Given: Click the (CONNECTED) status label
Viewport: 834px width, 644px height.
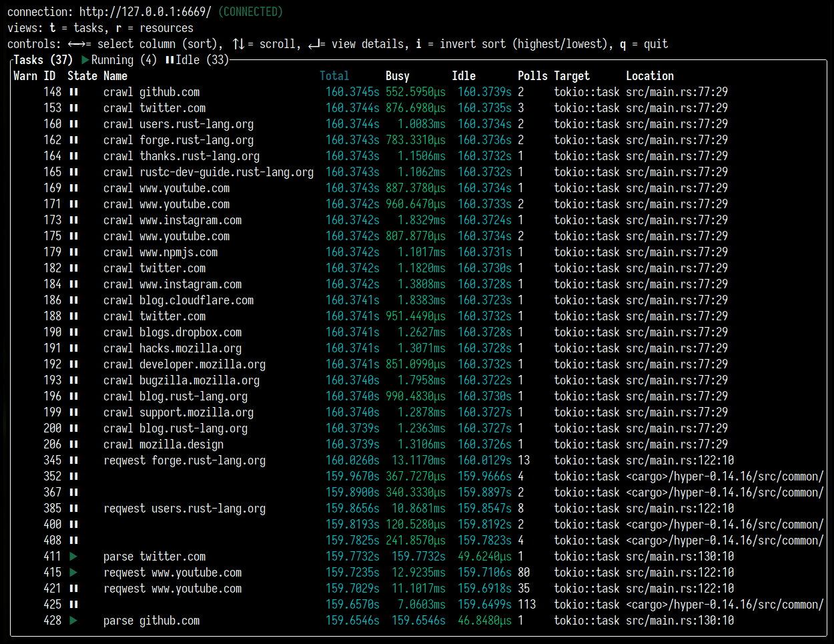Looking at the screenshot, I should click(250, 12).
